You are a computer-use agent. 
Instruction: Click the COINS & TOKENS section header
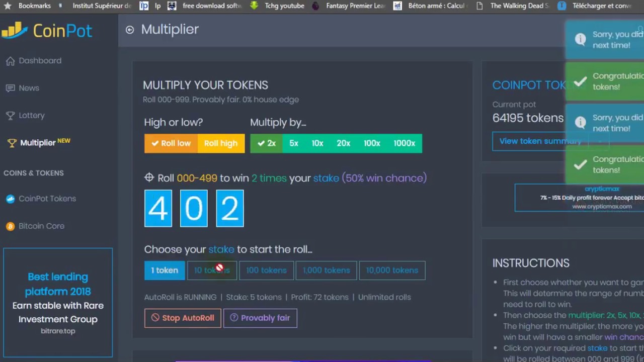(x=34, y=173)
